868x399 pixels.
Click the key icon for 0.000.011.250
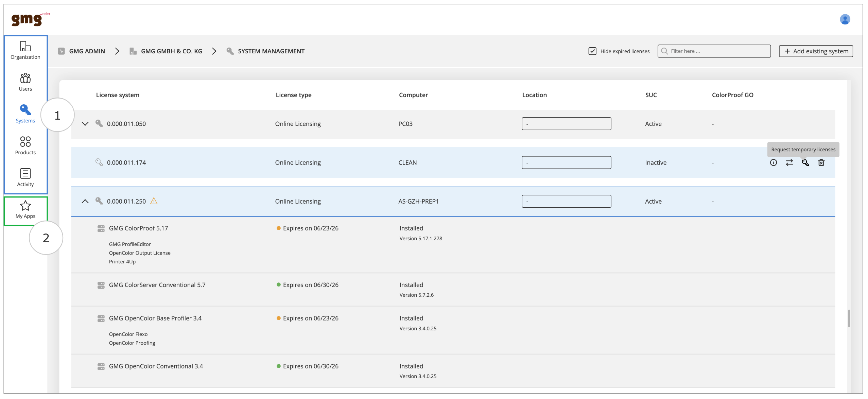[99, 201]
